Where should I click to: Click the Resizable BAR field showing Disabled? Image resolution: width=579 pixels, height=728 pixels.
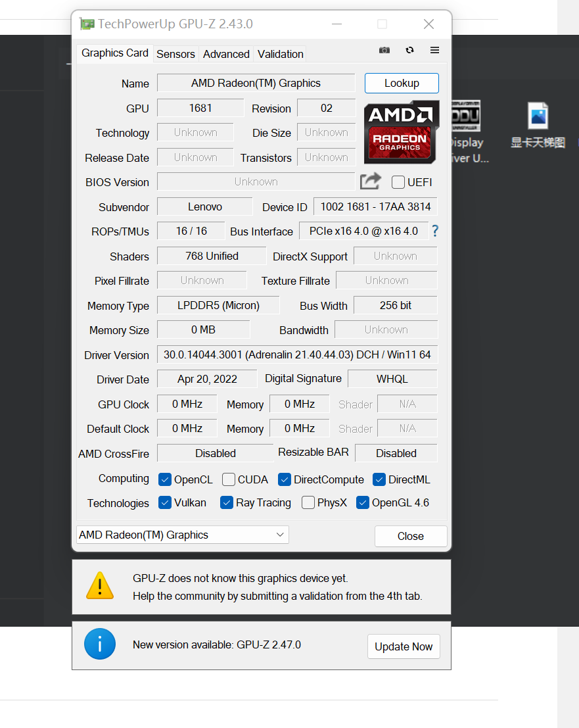(396, 453)
